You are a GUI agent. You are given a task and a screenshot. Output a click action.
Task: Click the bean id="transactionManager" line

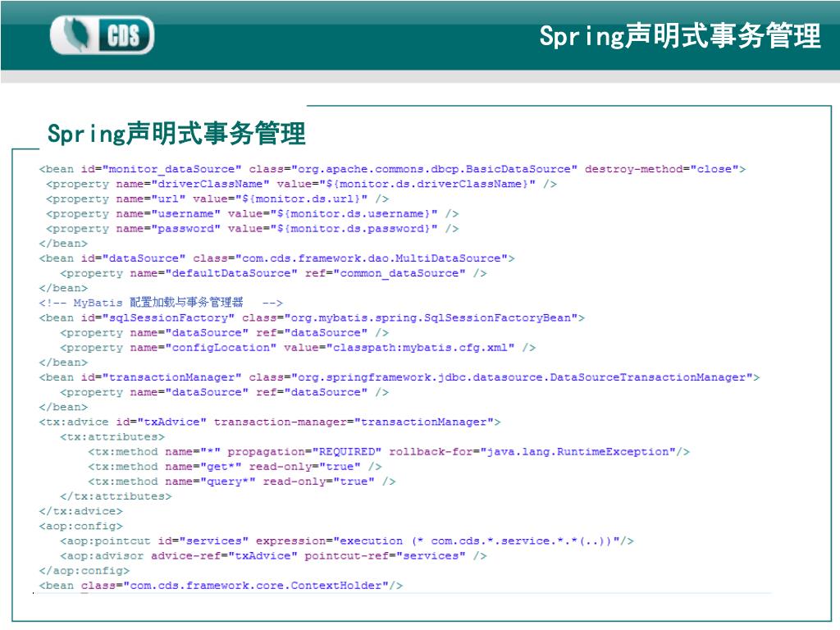(x=399, y=377)
